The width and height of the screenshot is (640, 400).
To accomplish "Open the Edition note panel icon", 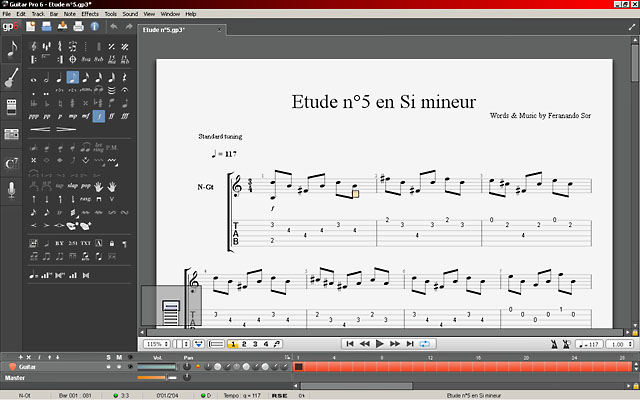I will click(11, 50).
